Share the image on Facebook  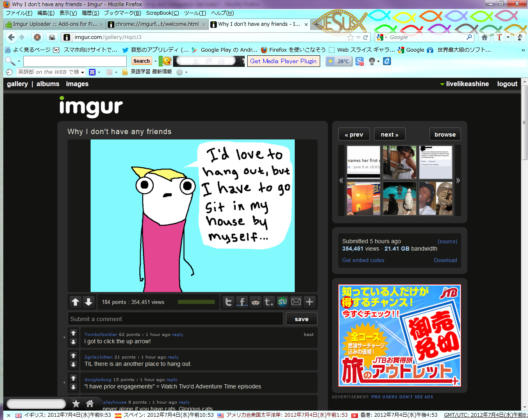(242, 301)
